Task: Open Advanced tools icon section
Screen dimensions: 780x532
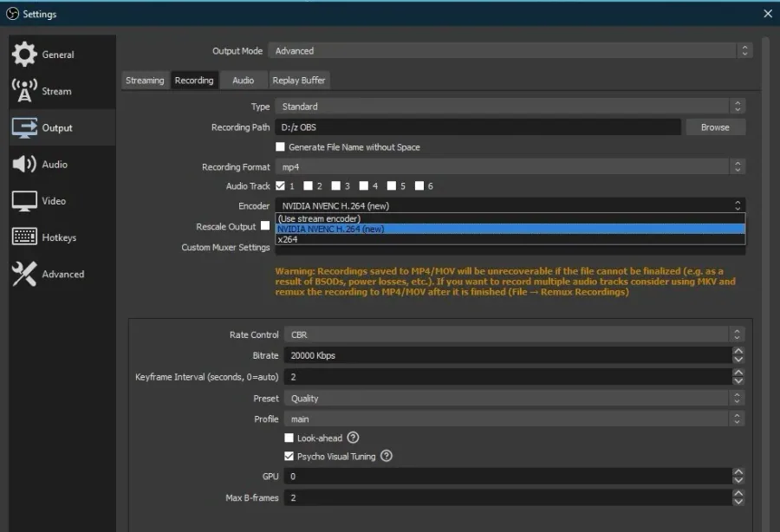Action: [x=24, y=274]
